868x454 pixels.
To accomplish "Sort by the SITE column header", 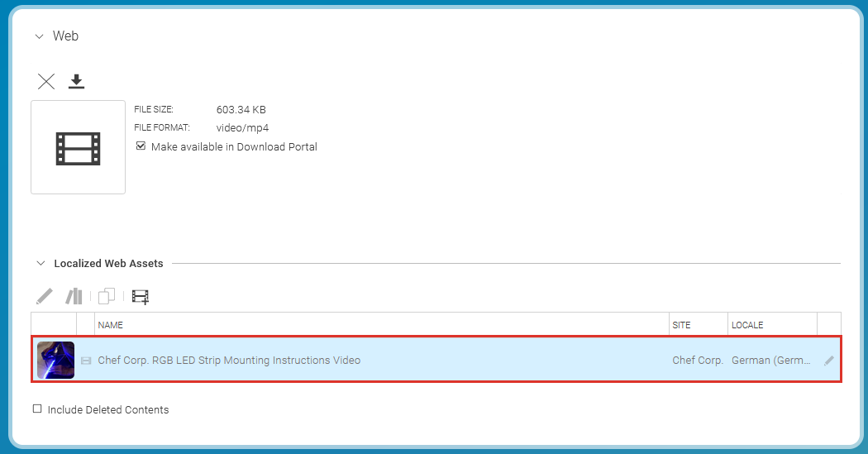I will pos(682,325).
